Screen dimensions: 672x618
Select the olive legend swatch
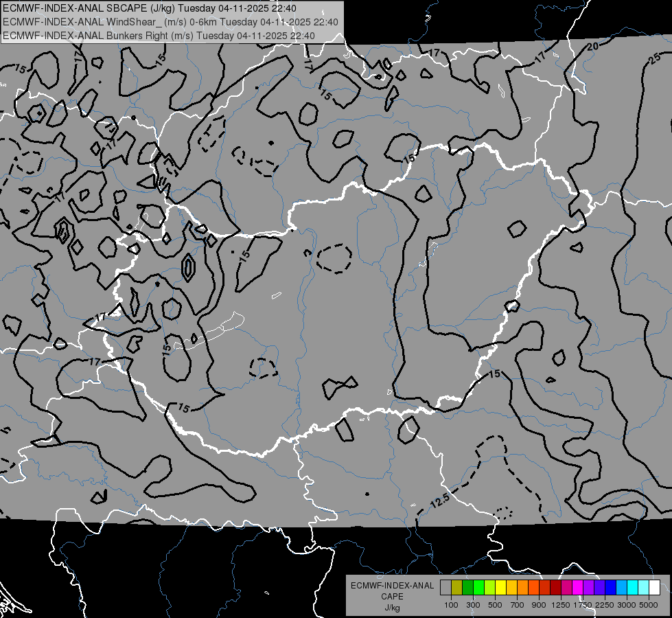(457, 587)
